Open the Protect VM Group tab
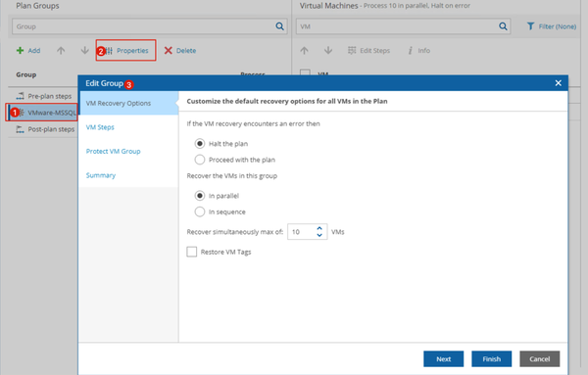This screenshot has width=588, height=375. (114, 152)
